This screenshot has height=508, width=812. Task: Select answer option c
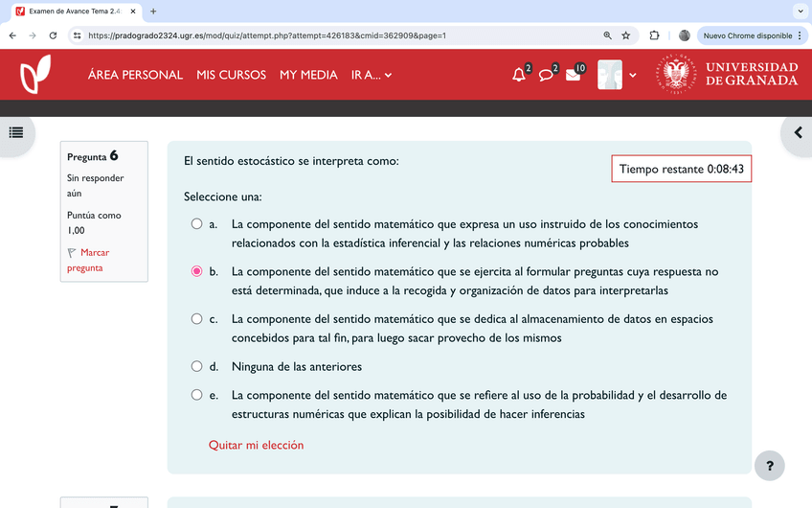[x=196, y=319]
